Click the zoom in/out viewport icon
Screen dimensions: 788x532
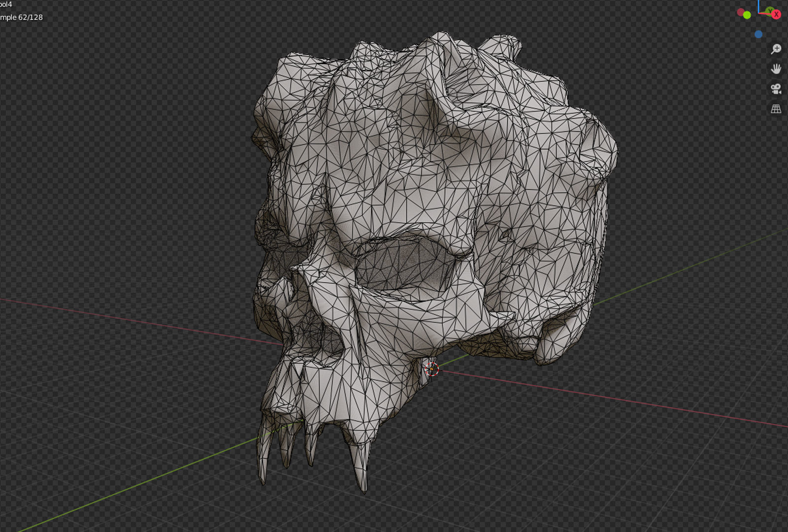776,49
